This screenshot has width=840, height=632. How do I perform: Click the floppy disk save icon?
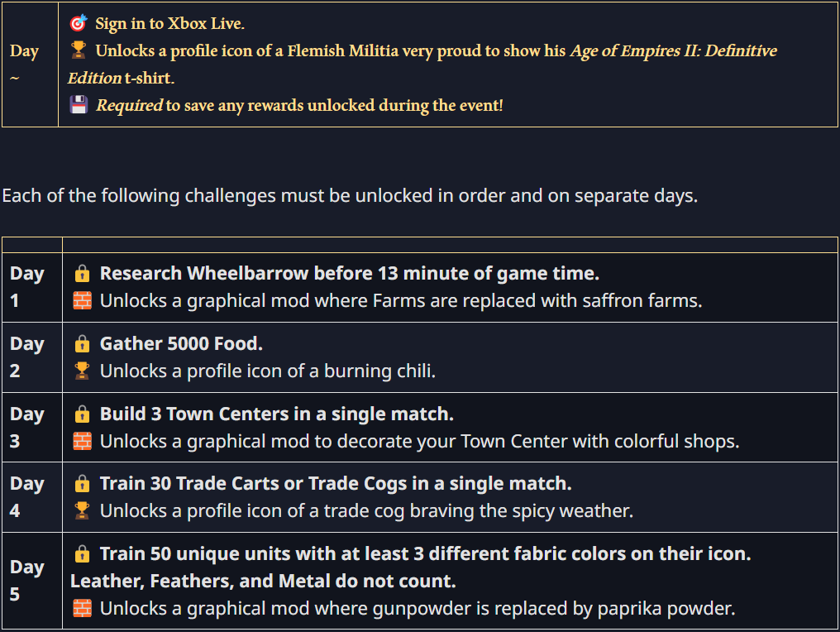pos(79,104)
